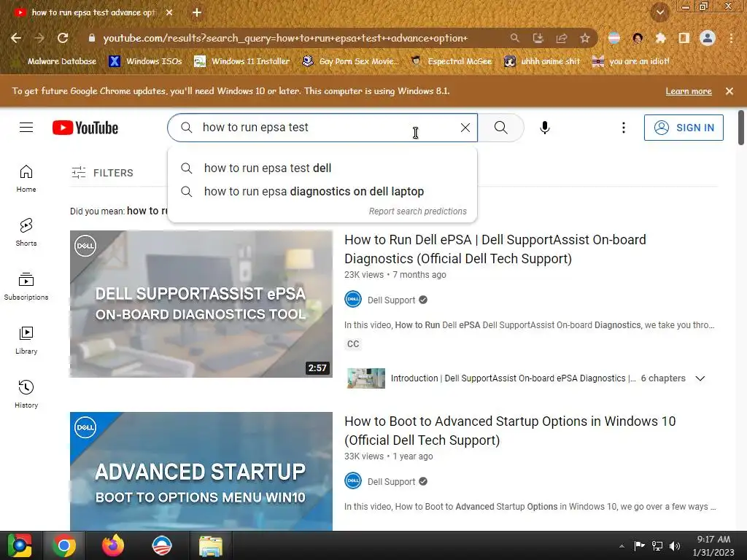
Task: Open File Explorer from the taskbar
Action: coord(211,545)
